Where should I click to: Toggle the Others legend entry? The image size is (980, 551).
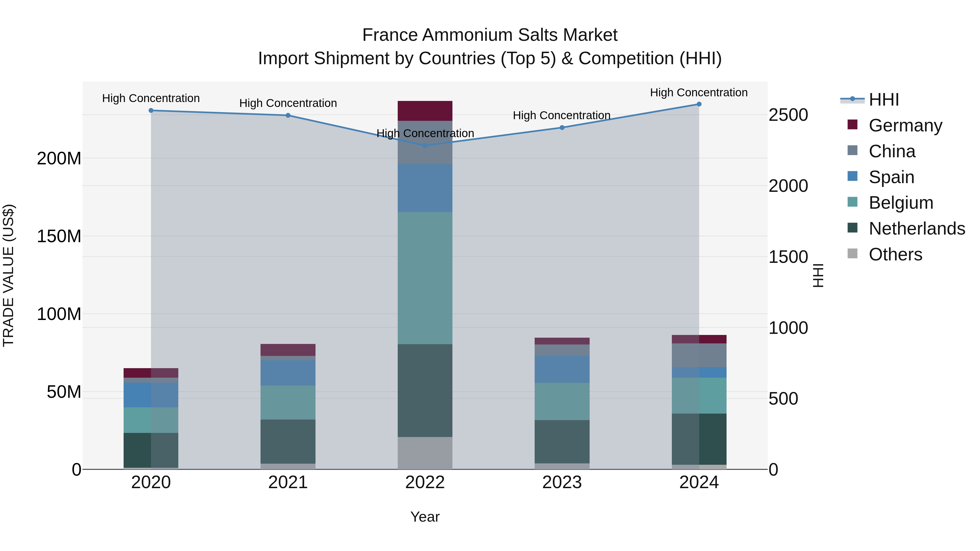[884, 254]
